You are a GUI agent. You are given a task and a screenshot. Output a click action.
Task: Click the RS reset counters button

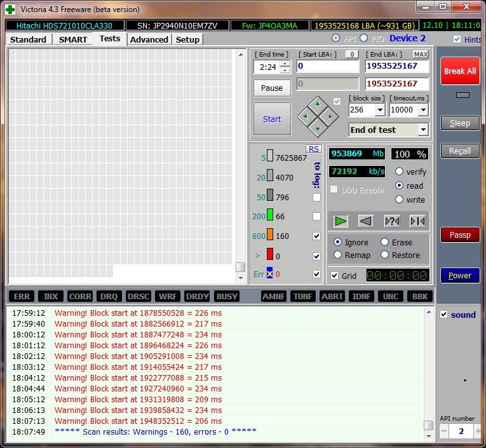coord(313,149)
